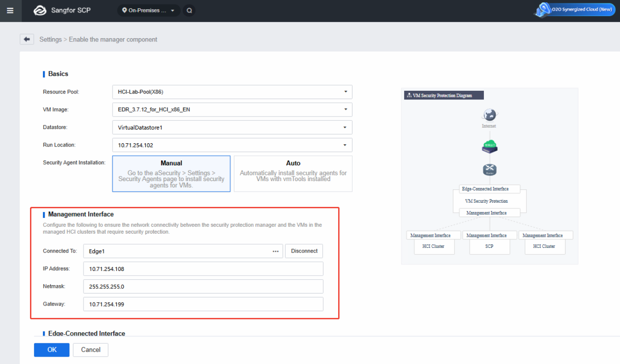
Task: Click the Cancel button
Action: tap(90, 350)
